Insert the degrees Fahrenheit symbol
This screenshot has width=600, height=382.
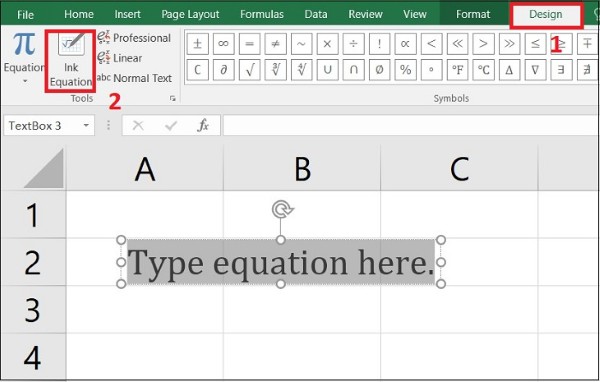457,70
